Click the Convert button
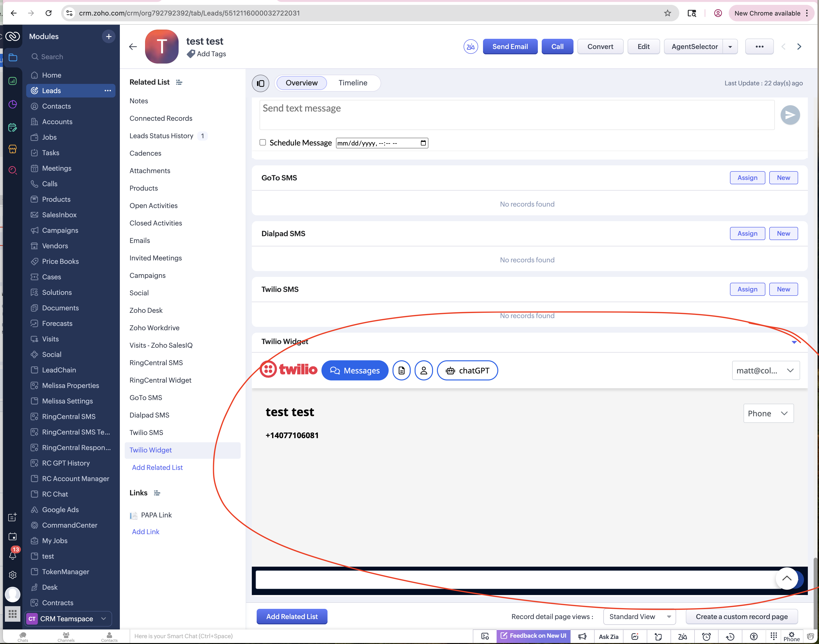The width and height of the screenshot is (819, 644). pyautogui.click(x=600, y=47)
